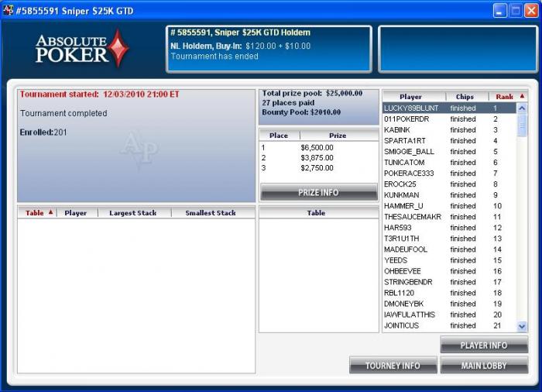Click Bounty Pool: $2010.00 text
Screen dimensions: 542x392
click(301, 112)
